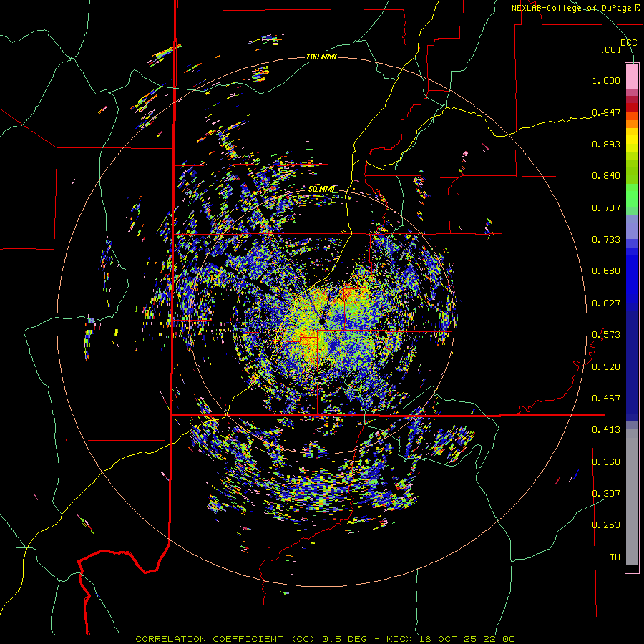Screen dimensions: 644x644
Task: Select the 0.840 scale value
Action: (x=606, y=176)
